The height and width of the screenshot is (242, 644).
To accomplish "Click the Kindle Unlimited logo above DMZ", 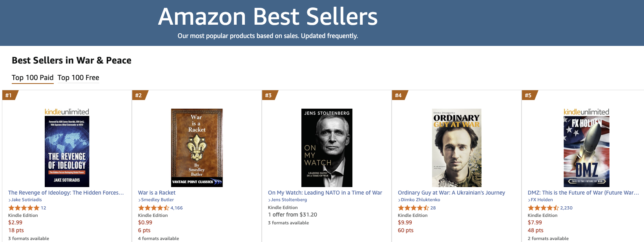I will pos(586,112).
